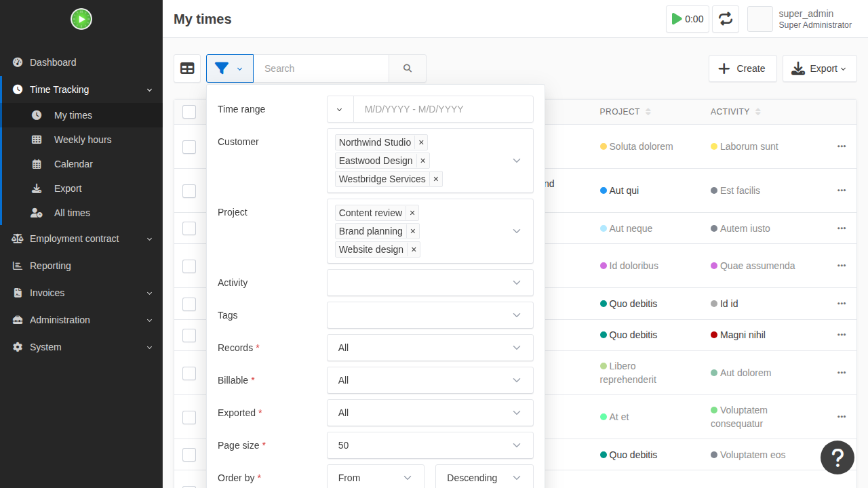This screenshot has width=868, height=488.
Task: Open the column visibility table icon
Action: point(187,68)
